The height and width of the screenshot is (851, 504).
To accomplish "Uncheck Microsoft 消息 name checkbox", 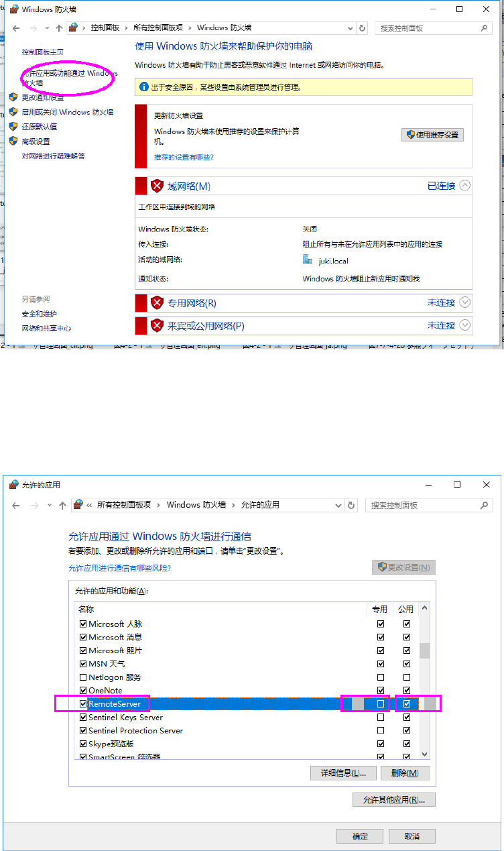I will (83, 637).
